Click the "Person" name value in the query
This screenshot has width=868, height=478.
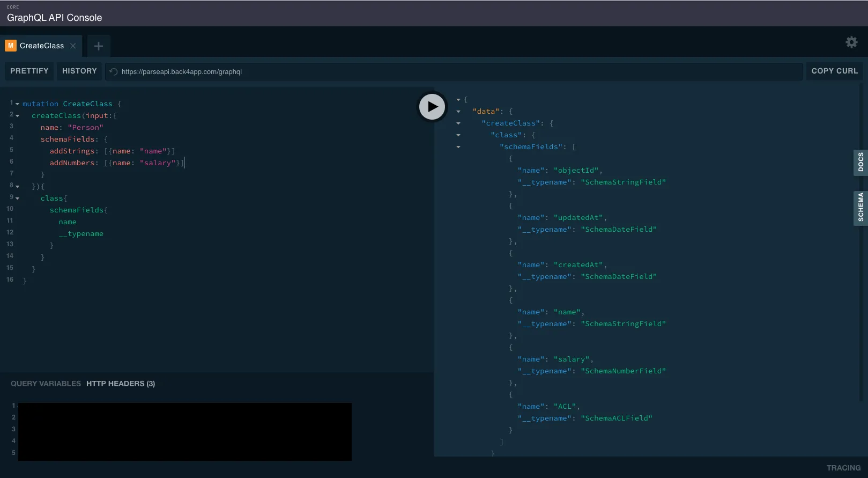pos(86,128)
